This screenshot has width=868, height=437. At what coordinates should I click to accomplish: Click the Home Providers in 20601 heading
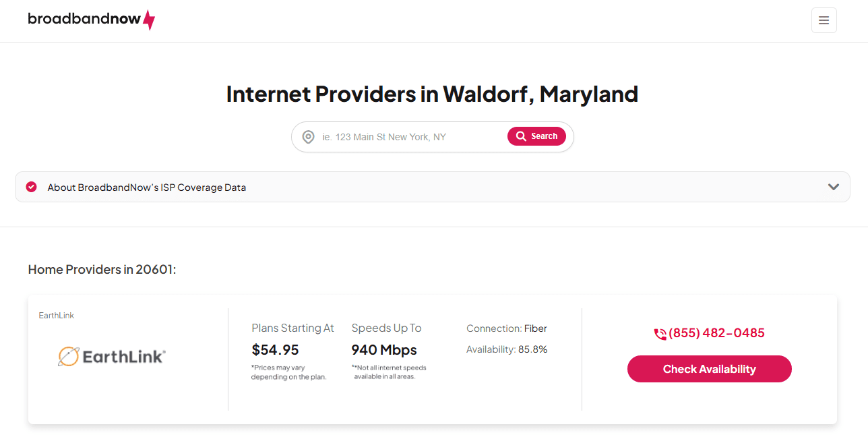pos(102,270)
